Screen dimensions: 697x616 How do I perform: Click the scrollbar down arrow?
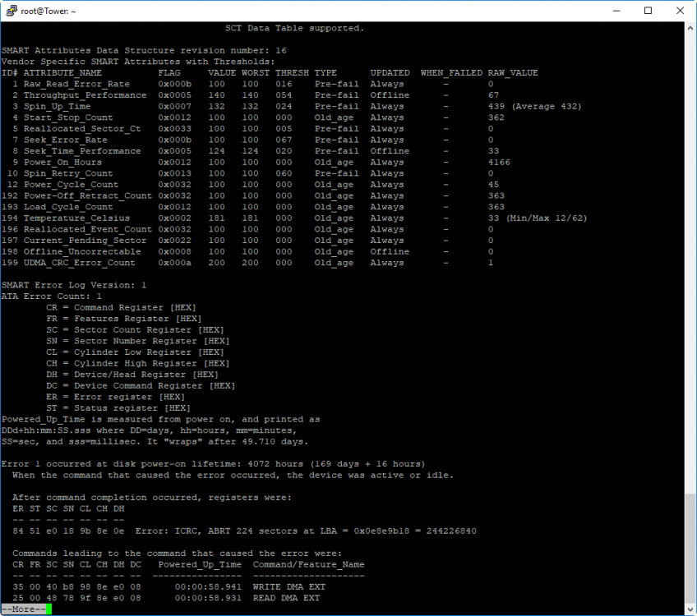pos(690,609)
